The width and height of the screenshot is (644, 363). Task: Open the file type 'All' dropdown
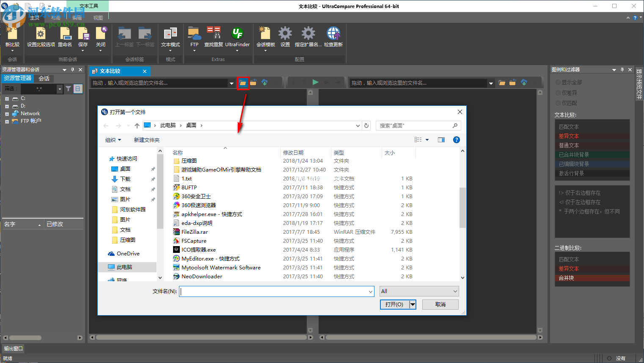419,291
